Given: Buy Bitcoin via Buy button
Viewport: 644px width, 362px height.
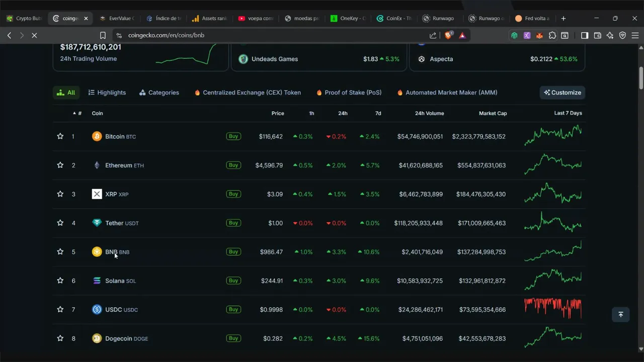Looking at the screenshot, I should coord(233,136).
